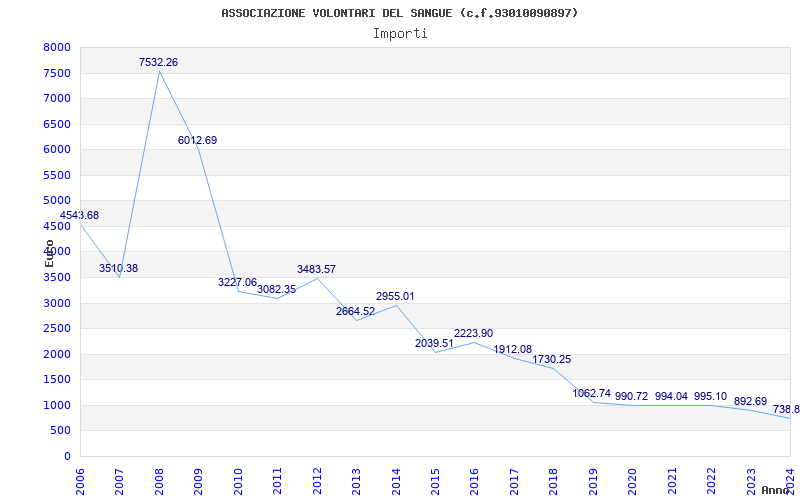Click the 2021 year label on x-axis

click(671, 482)
